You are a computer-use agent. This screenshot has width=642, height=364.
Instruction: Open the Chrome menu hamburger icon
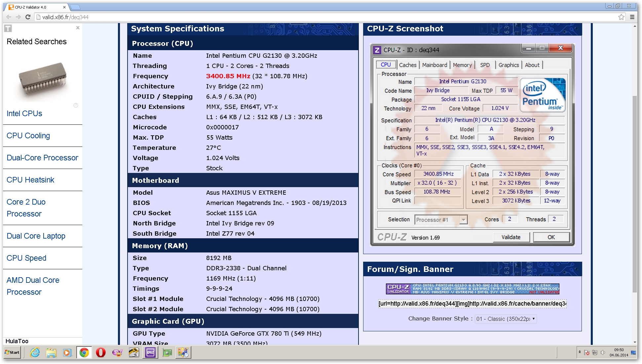(632, 17)
